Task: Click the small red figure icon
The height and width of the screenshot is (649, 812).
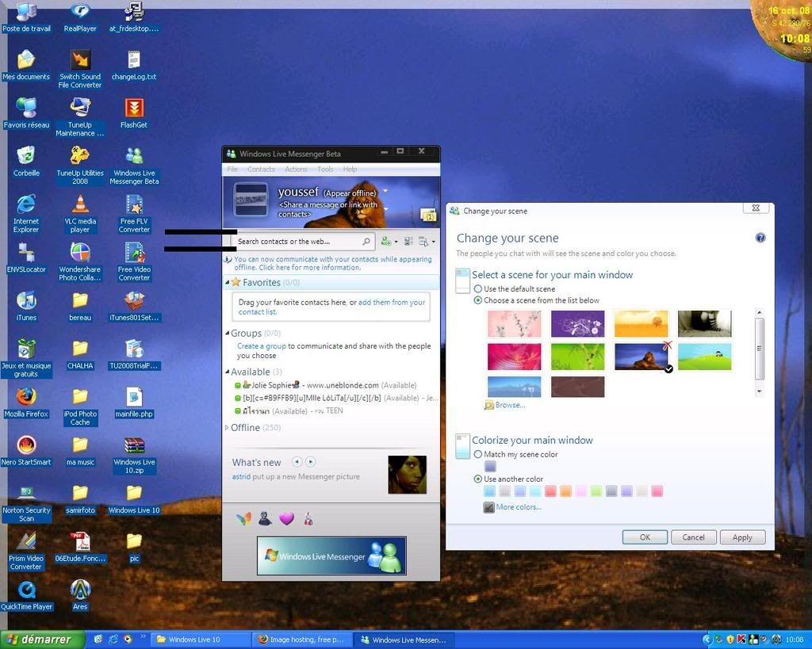Action: pyautogui.click(x=308, y=518)
